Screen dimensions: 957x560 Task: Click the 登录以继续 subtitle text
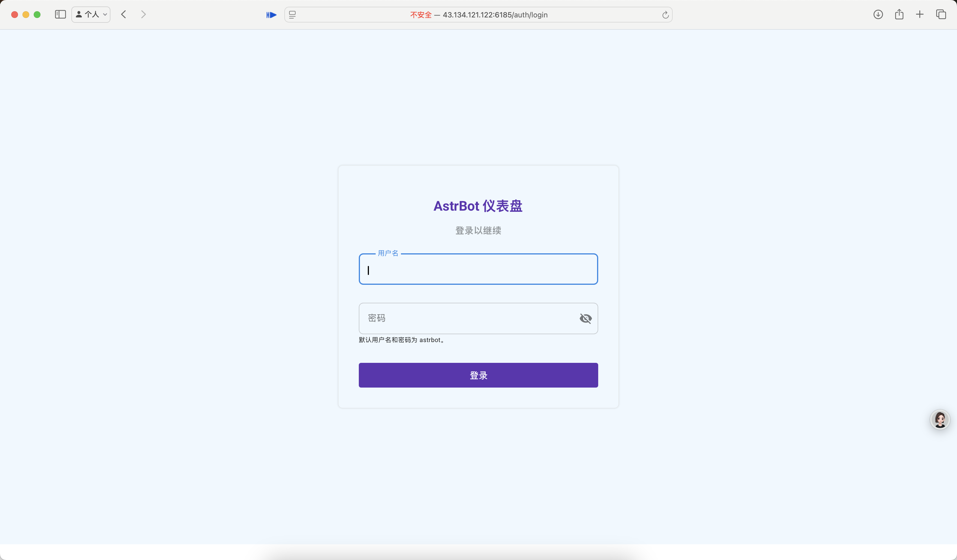pos(478,231)
